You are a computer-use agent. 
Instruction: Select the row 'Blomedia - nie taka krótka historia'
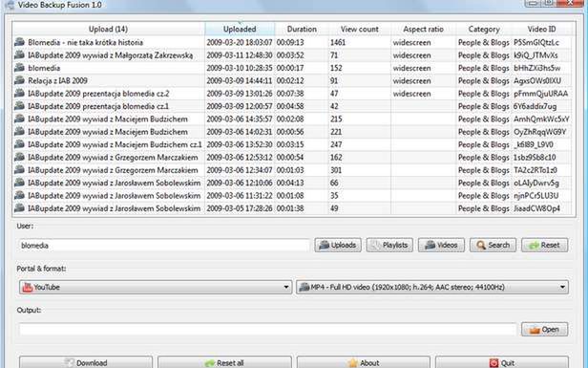(292, 42)
